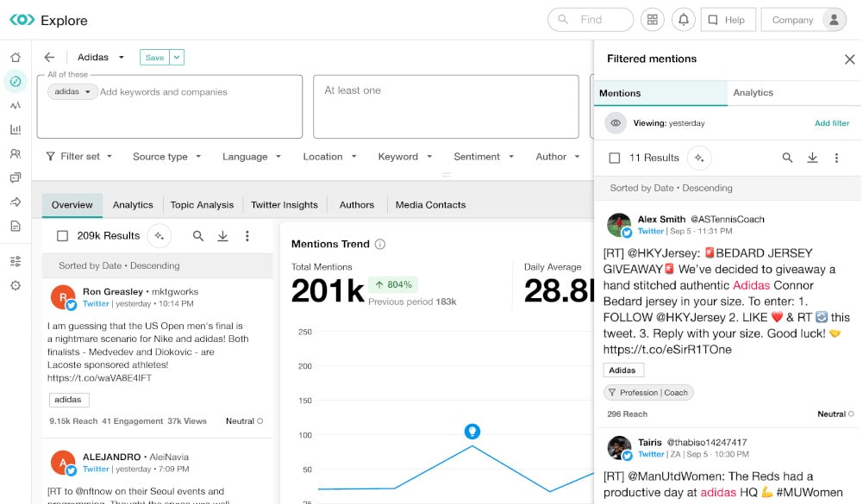Open the people Influencers icon in sidebar
Image resolution: width=863 pixels, height=504 pixels.
click(x=16, y=153)
